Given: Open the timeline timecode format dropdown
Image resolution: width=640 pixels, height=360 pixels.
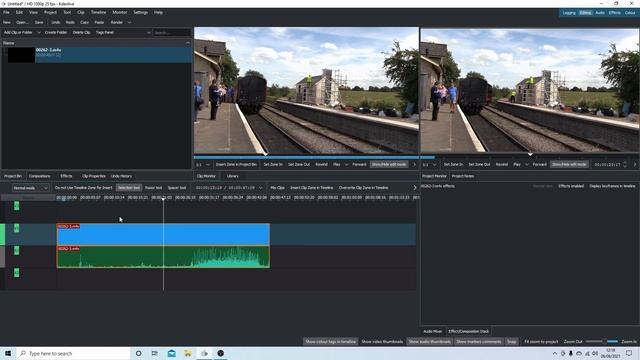Looking at the screenshot, I should click(260, 188).
